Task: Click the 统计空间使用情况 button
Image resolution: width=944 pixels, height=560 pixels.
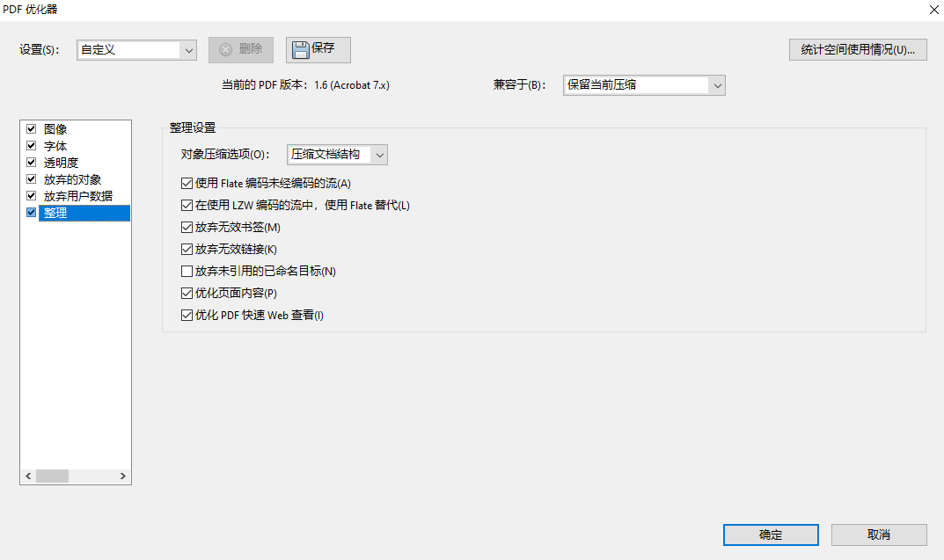Action: click(858, 49)
